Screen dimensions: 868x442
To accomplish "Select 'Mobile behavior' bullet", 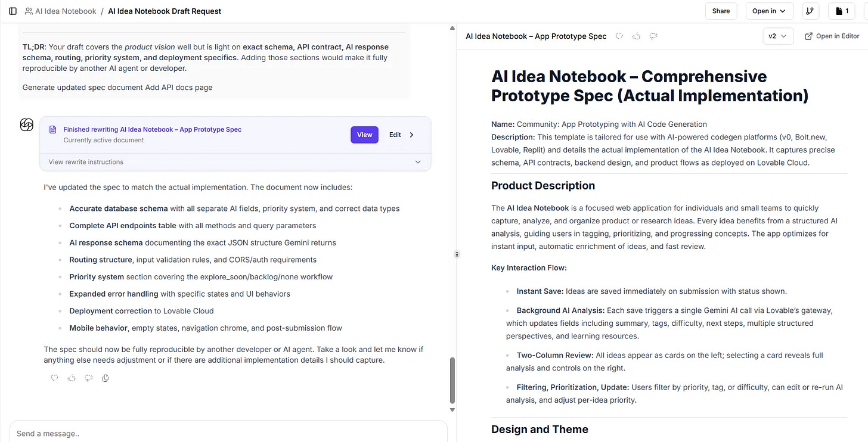I will point(206,328).
